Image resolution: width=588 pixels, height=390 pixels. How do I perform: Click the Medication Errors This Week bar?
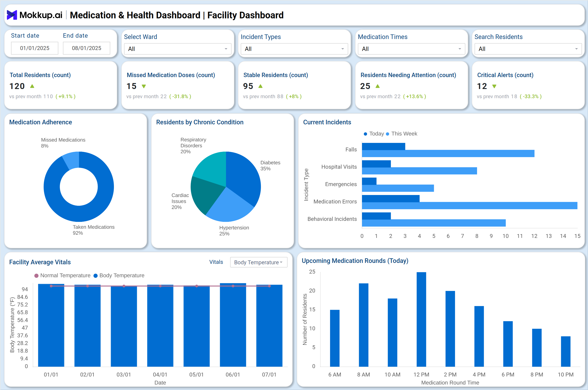tap(469, 206)
